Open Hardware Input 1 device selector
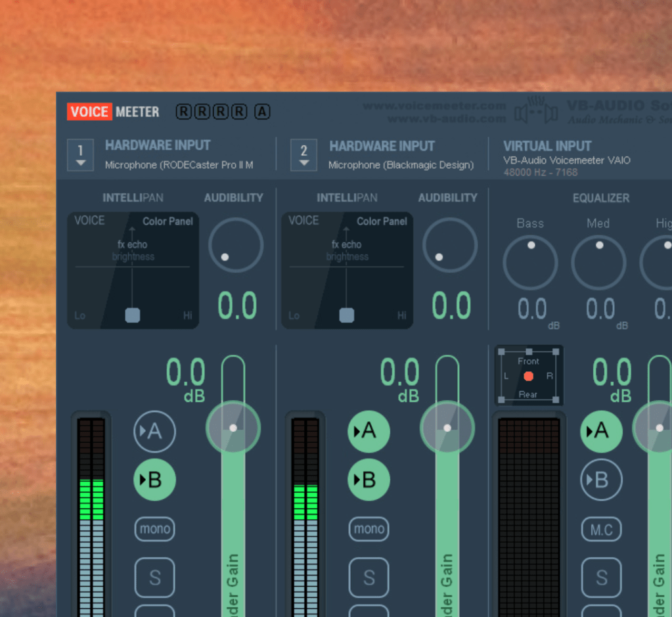672x617 pixels. (x=80, y=155)
